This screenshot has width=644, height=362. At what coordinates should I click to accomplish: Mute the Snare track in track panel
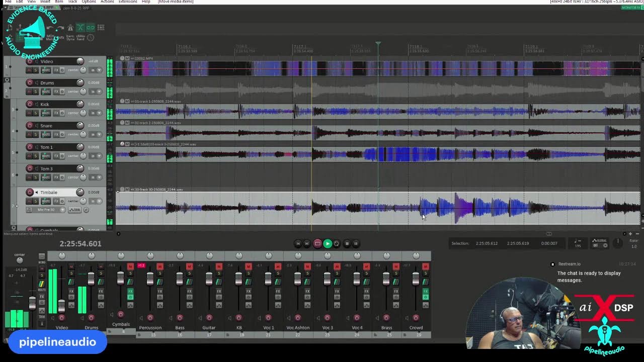click(x=29, y=134)
